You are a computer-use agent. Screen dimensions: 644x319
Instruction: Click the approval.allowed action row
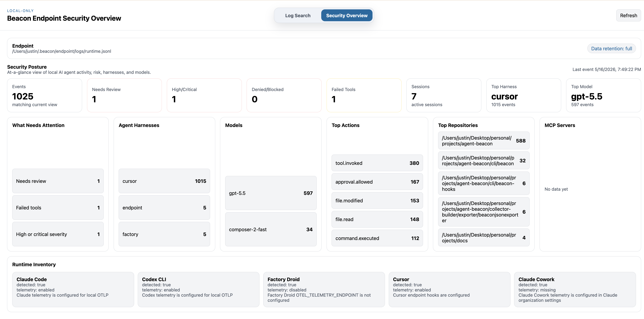377,182
